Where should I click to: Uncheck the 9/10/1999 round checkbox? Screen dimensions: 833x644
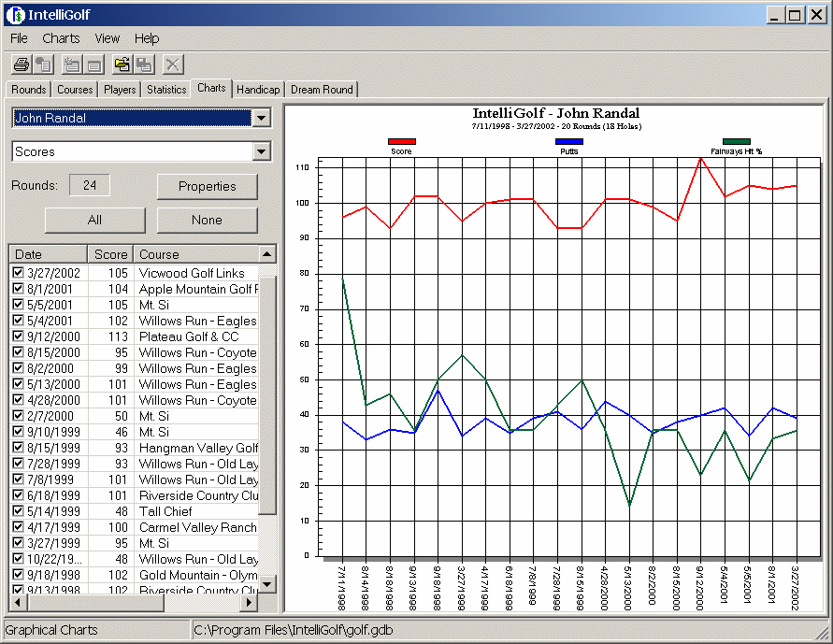[x=18, y=431]
